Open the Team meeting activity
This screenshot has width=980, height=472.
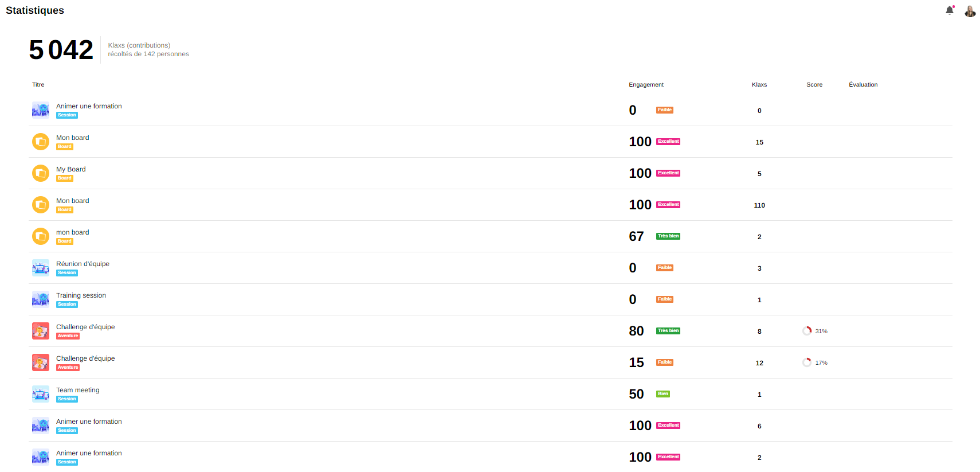point(78,390)
